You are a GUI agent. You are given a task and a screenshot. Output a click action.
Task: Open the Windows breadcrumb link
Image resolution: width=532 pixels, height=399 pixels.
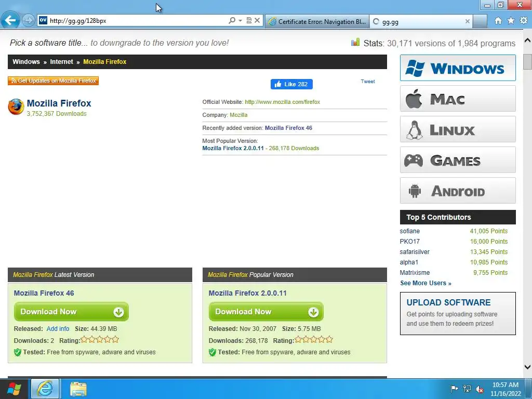26,62
